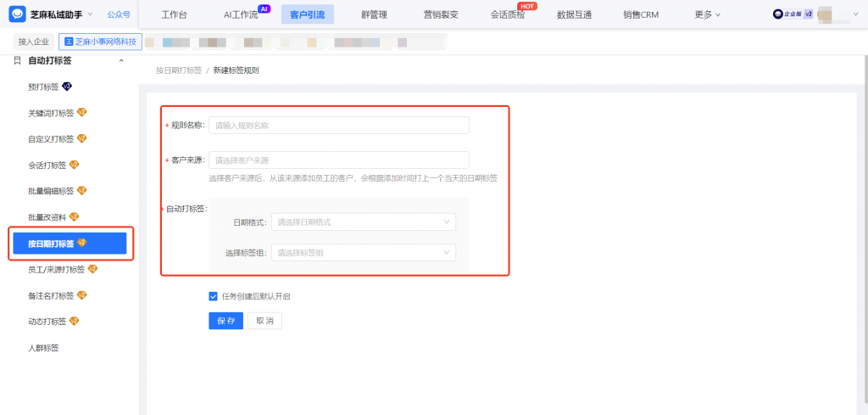Click the AI badge on AI工作流
Screen dimensions: 868x415
pyautogui.click(x=264, y=8)
